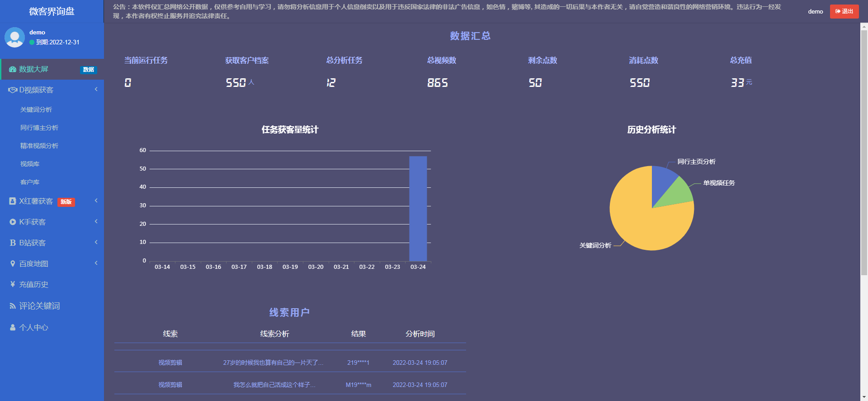Click the red 退出 logout button
The height and width of the screenshot is (401, 868).
click(x=844, y=11)
